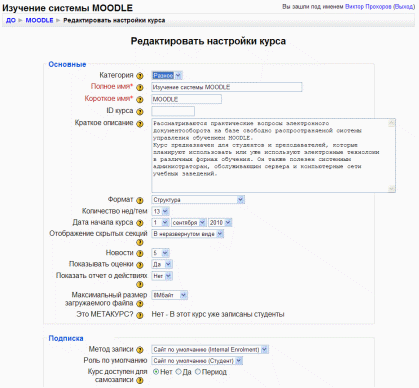This screenshot has width=419, height=388.
Task: Open Виктор Прохоров profile link
Action: (x=368, y=7)
